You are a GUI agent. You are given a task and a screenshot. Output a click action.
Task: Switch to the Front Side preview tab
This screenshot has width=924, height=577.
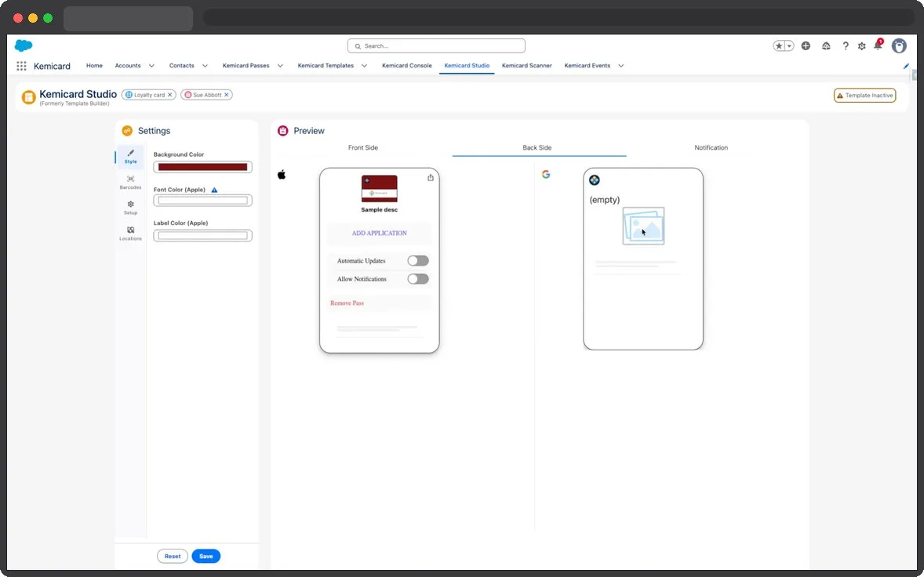tap(363, 148)
